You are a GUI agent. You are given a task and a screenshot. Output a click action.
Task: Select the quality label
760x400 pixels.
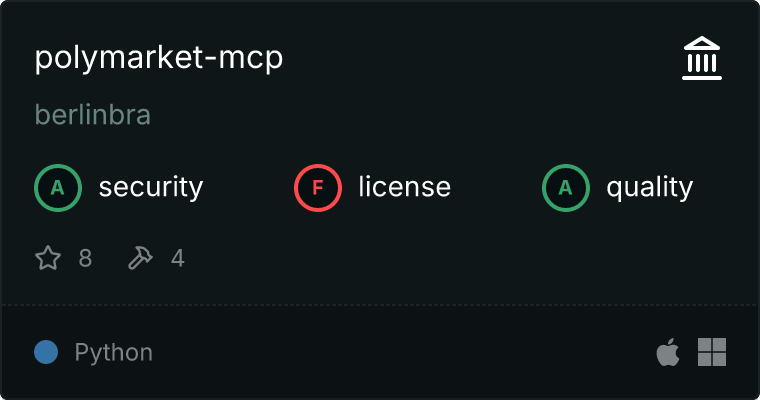point(650,188)
